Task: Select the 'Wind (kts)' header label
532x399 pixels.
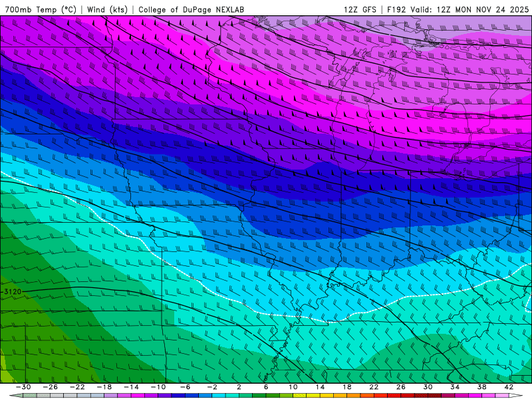Action: tap(107, 9)
